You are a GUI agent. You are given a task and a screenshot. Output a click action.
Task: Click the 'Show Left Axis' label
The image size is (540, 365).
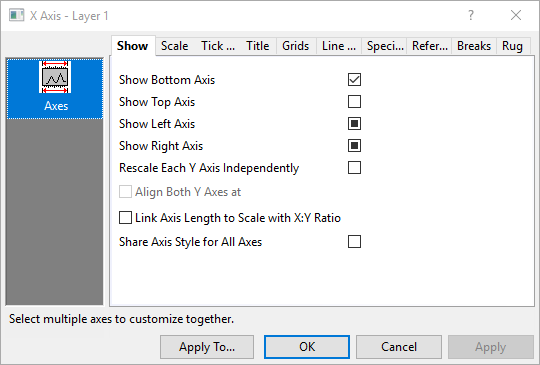coord(157,124)
